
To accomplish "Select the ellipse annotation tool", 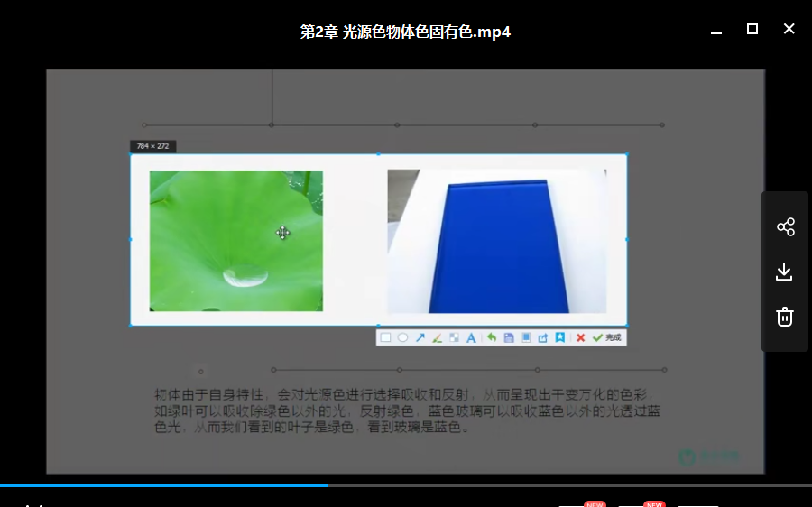I will point(402,337).
